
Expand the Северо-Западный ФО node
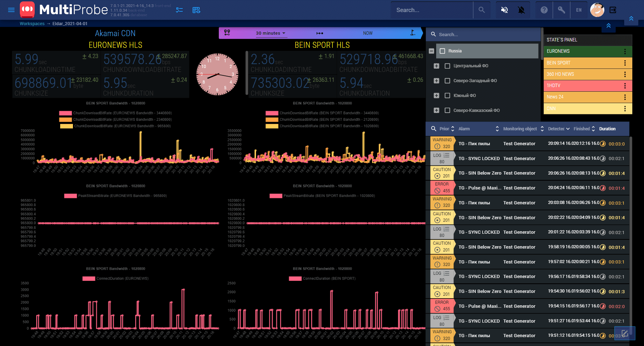(x=437, y=81)
